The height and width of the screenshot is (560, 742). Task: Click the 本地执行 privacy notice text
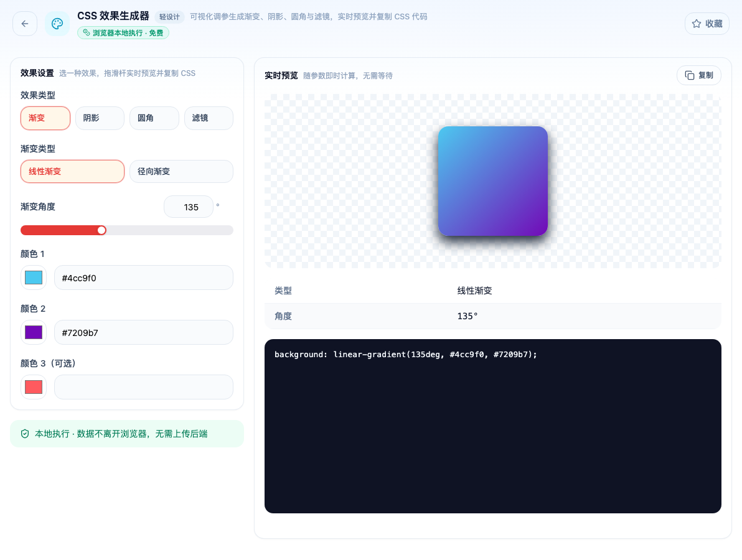tap(121, 434)
